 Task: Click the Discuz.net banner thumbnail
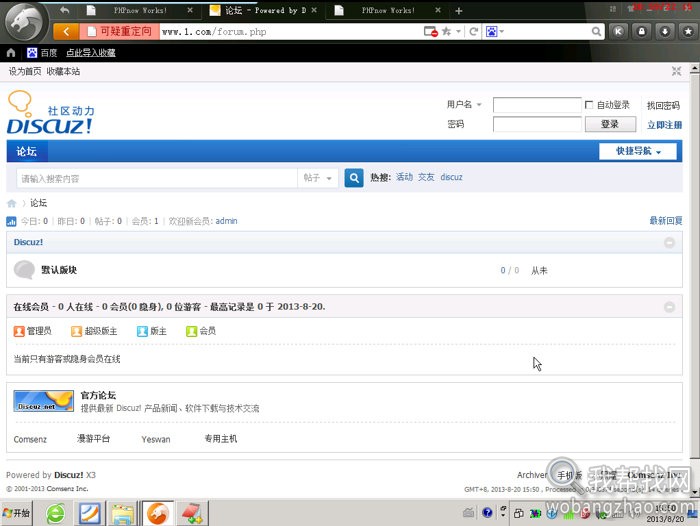[x=43, y=401]
